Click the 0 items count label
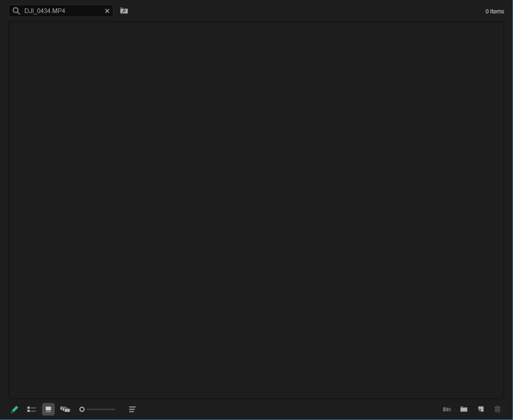This screenshot has height=420, width=513. point(494,11)
